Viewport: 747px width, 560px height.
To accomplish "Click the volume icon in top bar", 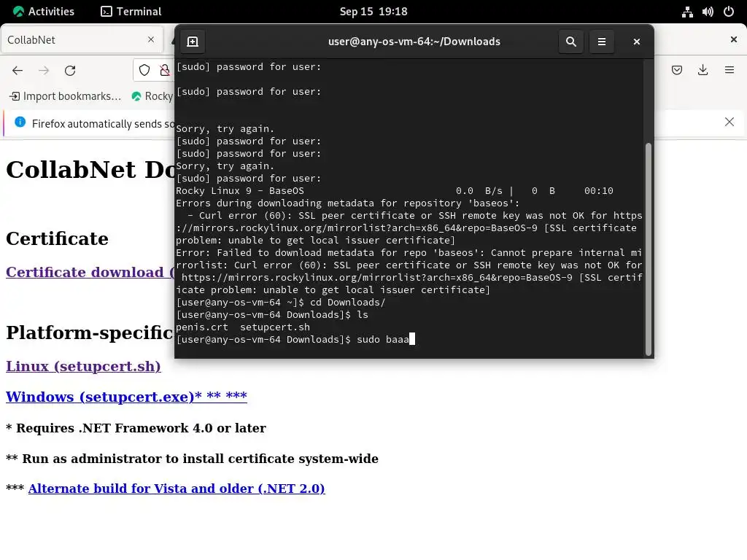I will tap(708, 12).
